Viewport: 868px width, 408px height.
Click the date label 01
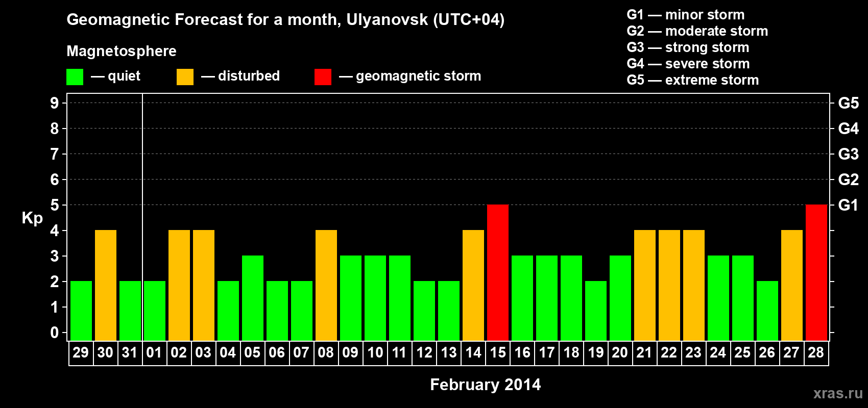point(154,352)
